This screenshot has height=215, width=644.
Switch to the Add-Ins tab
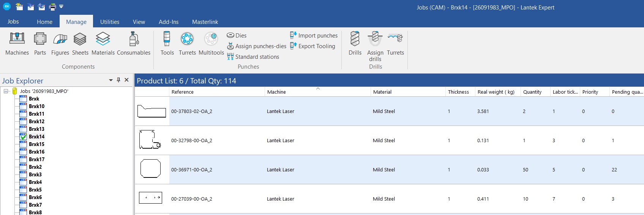click(169, 22)
